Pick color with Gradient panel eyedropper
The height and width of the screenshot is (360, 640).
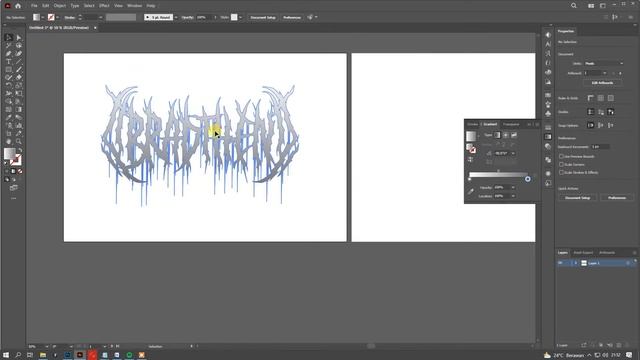point(471,191)
